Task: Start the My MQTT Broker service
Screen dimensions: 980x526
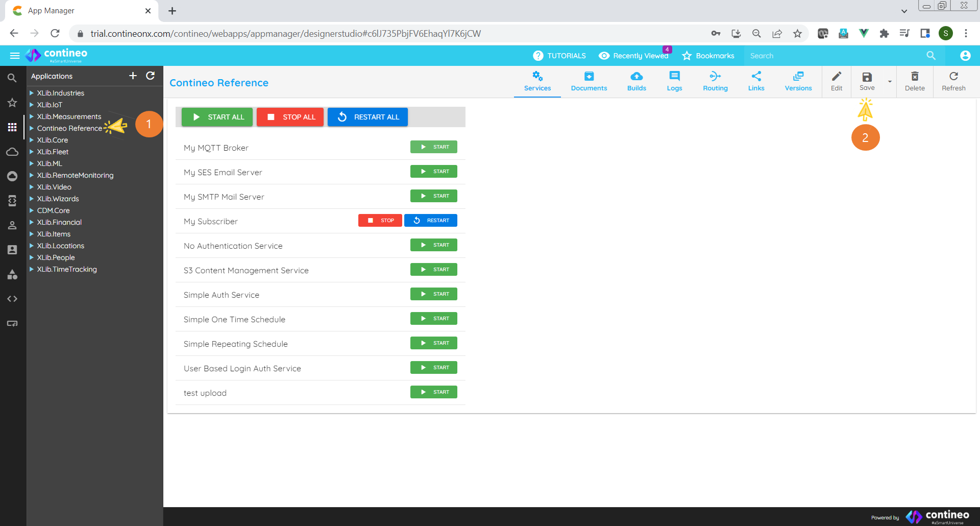Action: [433, 147]
